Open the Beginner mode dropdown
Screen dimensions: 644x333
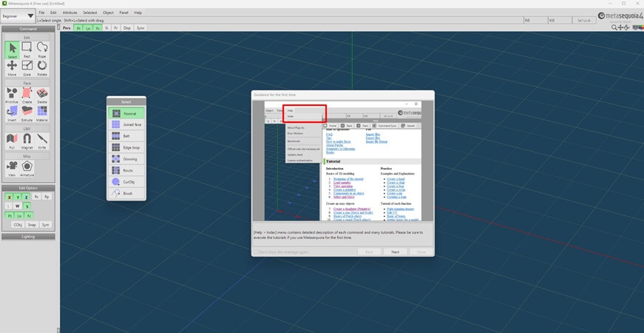click(18, 16)
